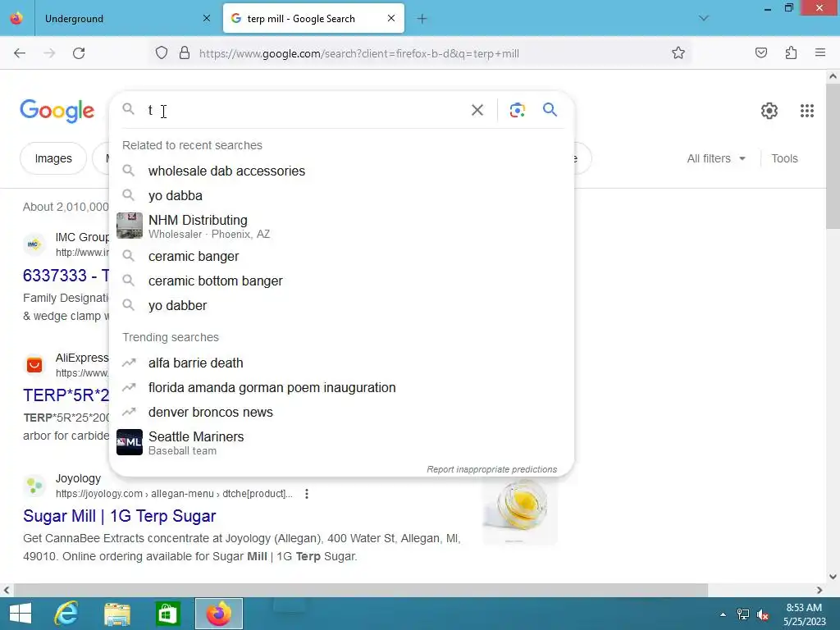840x630 pixels.
Task: Click the Firefox address bar URL
Action: pos(359,53)
